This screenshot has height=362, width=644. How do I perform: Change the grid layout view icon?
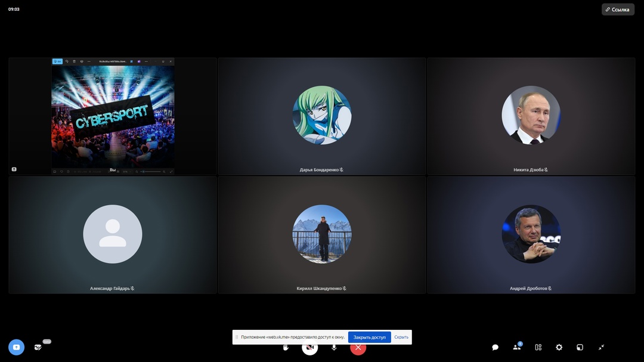(538, 347)
